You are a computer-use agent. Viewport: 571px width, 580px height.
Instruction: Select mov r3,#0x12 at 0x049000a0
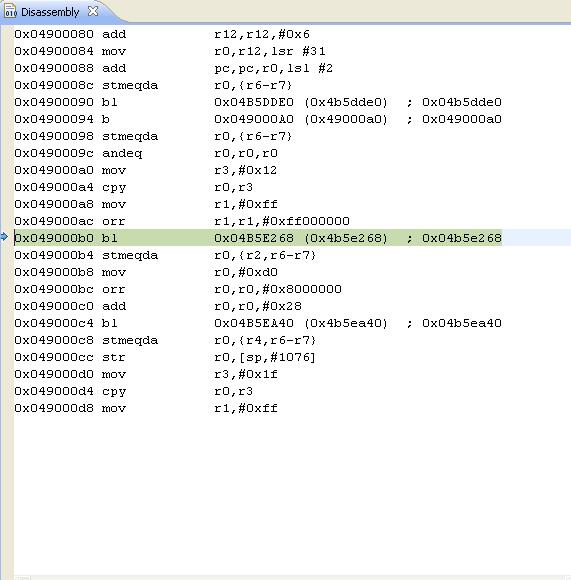[146, 170]
